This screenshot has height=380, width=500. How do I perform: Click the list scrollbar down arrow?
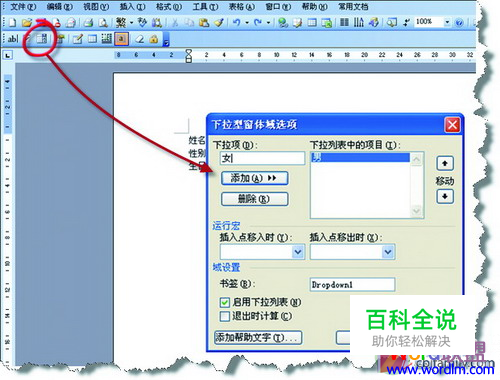click(x=416, y=211)
